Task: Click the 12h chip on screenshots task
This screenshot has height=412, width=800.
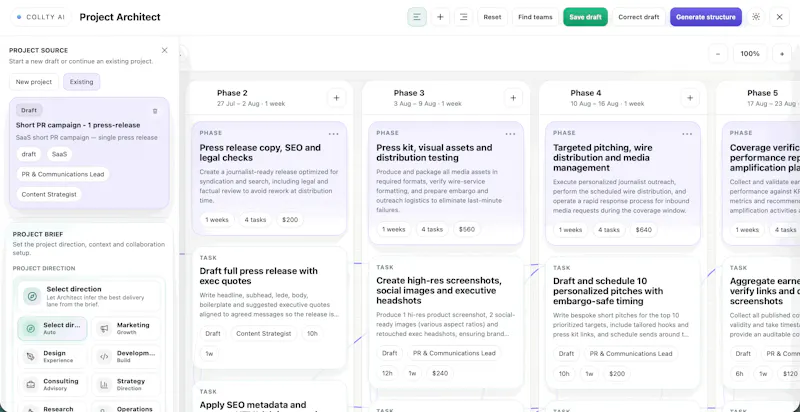Action: click(x=387, y=373)
